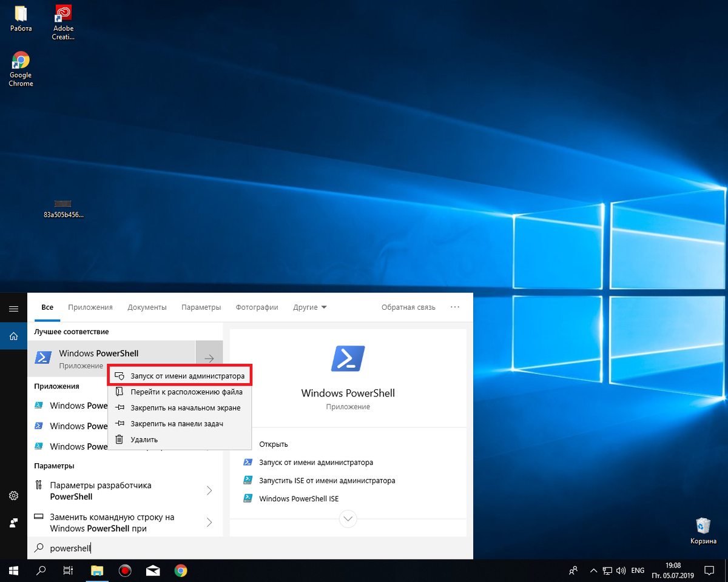Open the Работа folder on desktop

pos(21,19)
